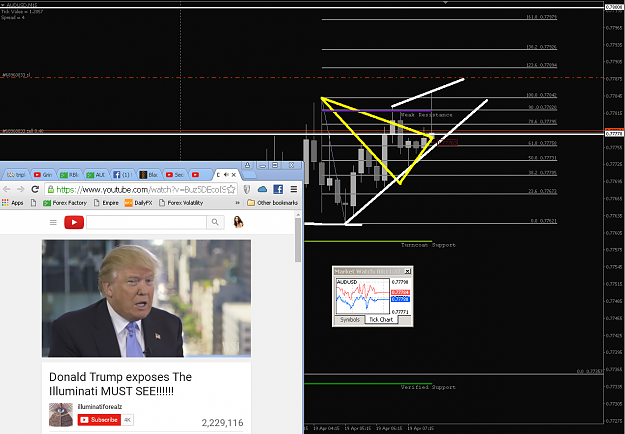Open the illuminatiforealz channel name link
The image size is (625, 434).
point(100,407)
